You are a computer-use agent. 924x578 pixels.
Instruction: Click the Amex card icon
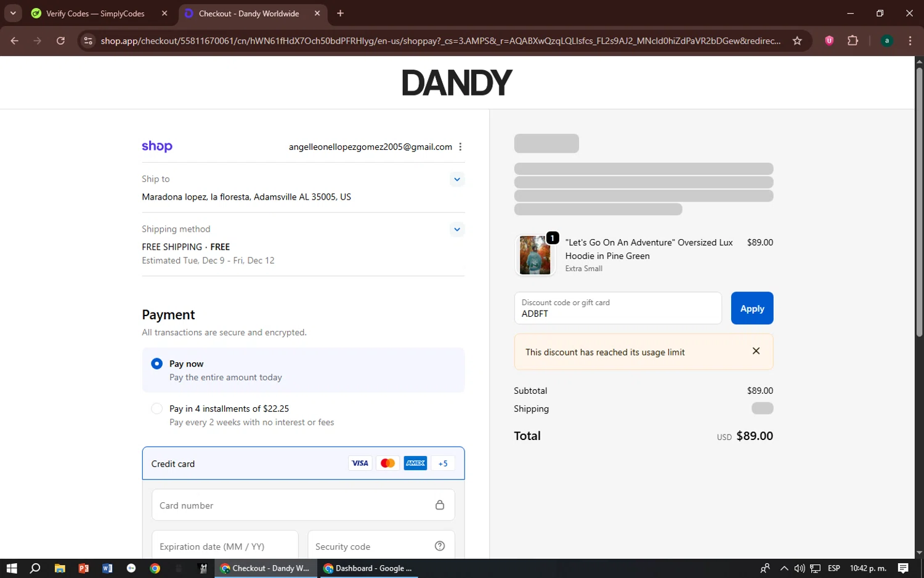tap(415, 463)
